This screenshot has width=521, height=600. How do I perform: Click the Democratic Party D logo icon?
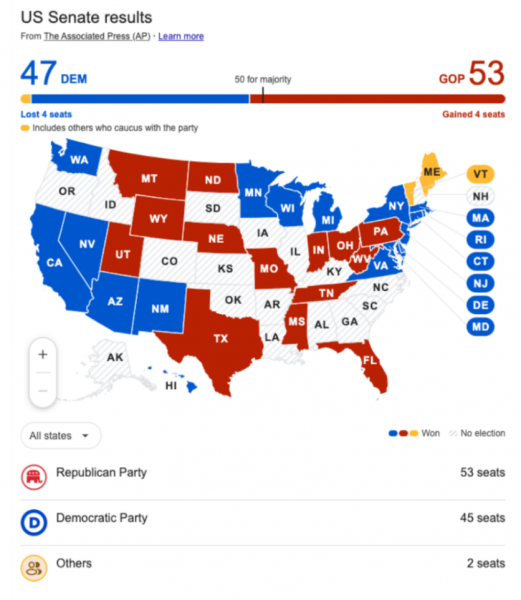[x=34, y=522]
